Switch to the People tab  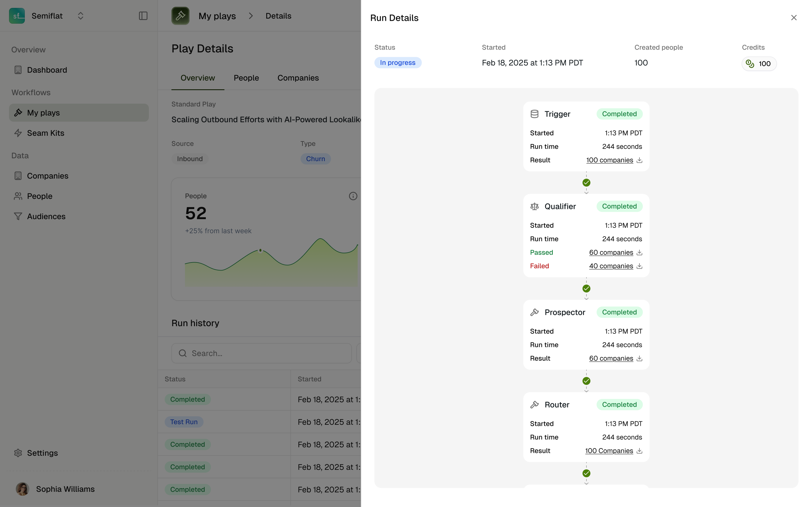[246, 78]
